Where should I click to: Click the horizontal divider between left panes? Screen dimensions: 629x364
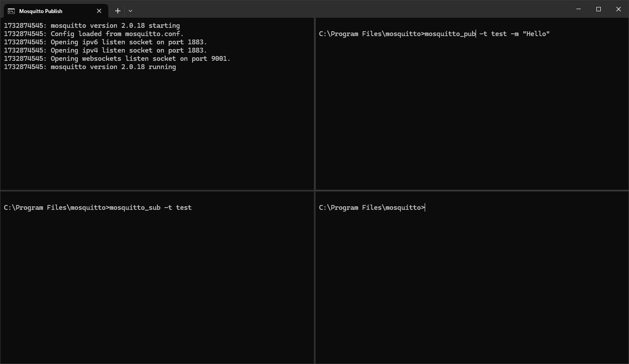(156, 190)
